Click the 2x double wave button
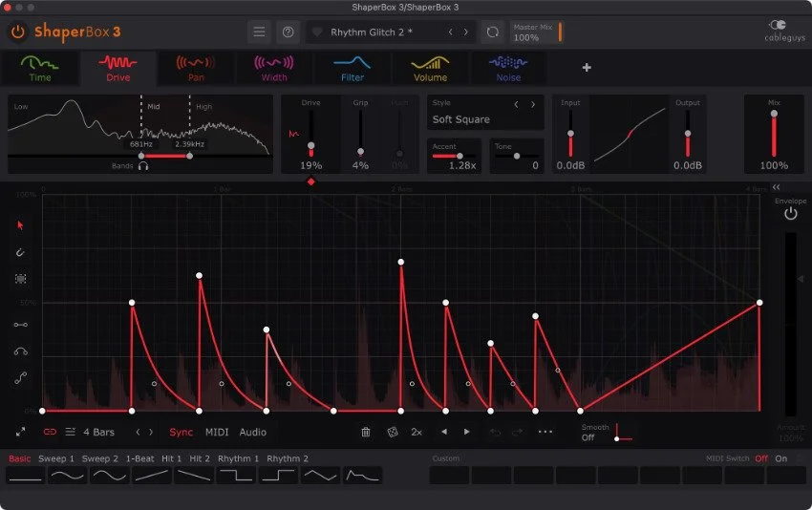This screenshot has height=510, width=812. tap(417, 432)
